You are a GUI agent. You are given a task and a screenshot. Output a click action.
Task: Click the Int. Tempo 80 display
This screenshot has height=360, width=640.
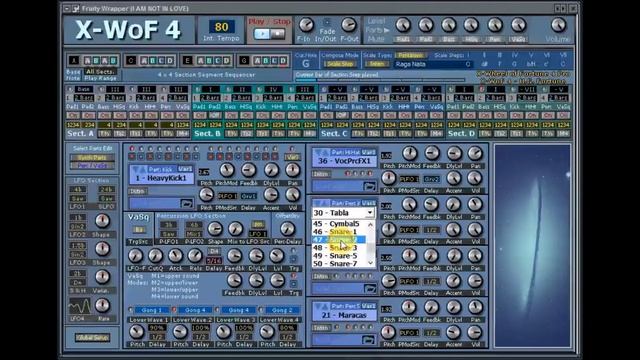coord(222,27)
